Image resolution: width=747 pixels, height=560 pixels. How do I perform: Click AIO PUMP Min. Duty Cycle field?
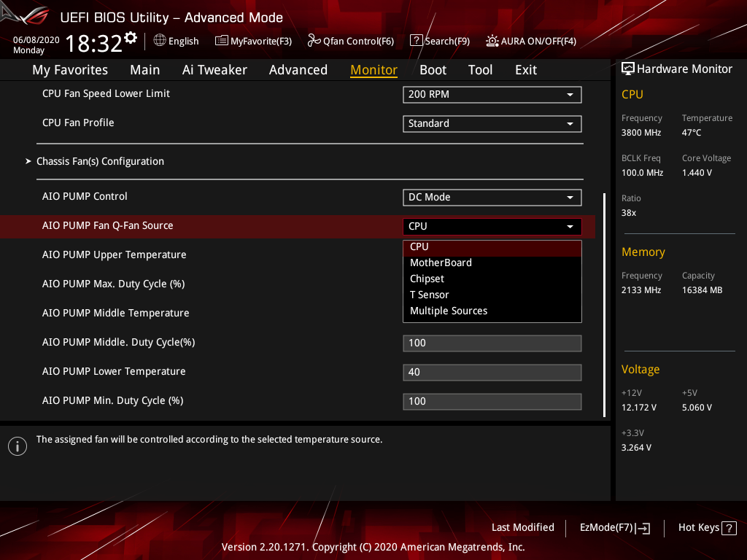(x=492, y=402)
